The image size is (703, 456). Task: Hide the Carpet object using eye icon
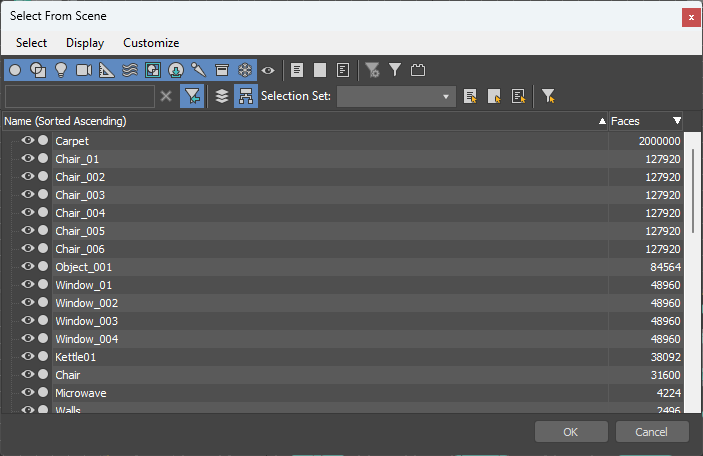tap(27, 141)
